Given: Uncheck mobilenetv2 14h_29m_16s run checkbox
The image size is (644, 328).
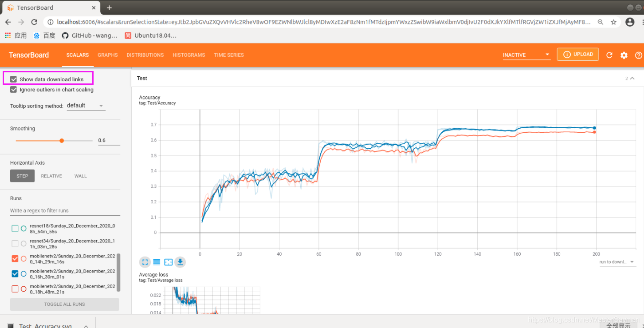Looking at the screenshot, I should coord(15,259).
